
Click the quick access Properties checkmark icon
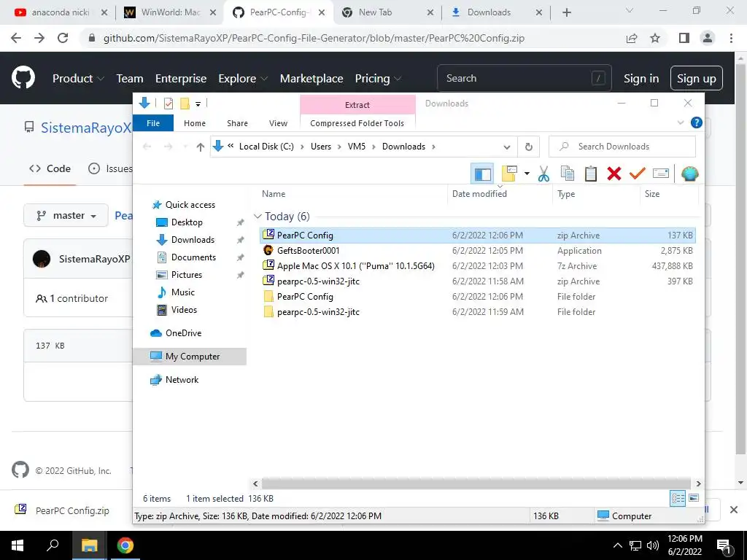(x=169, y=104)
